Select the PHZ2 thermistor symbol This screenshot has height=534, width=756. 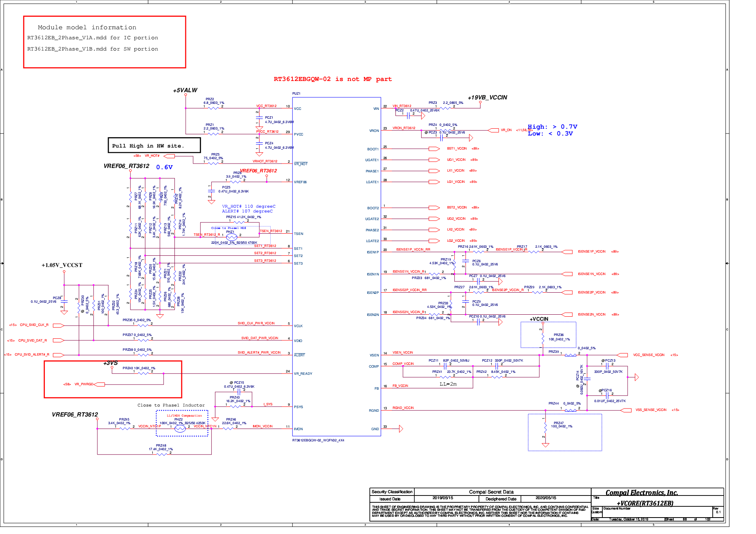coord(180,428)
